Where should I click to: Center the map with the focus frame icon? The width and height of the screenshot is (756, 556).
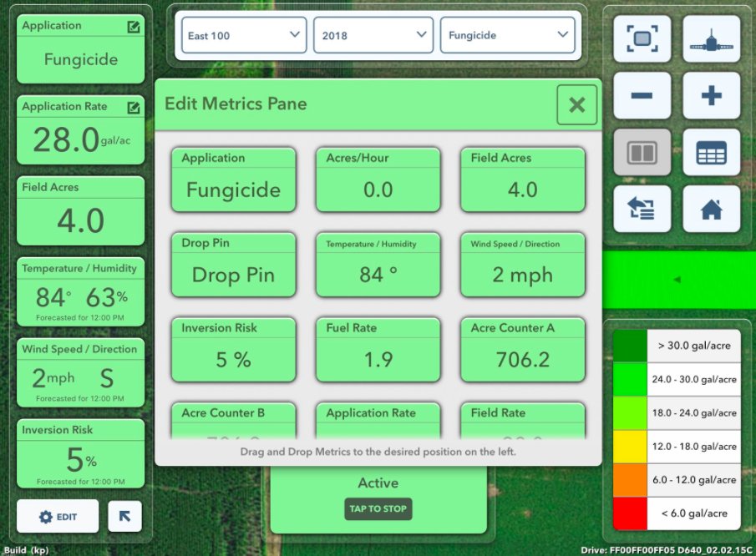(642, 38)
